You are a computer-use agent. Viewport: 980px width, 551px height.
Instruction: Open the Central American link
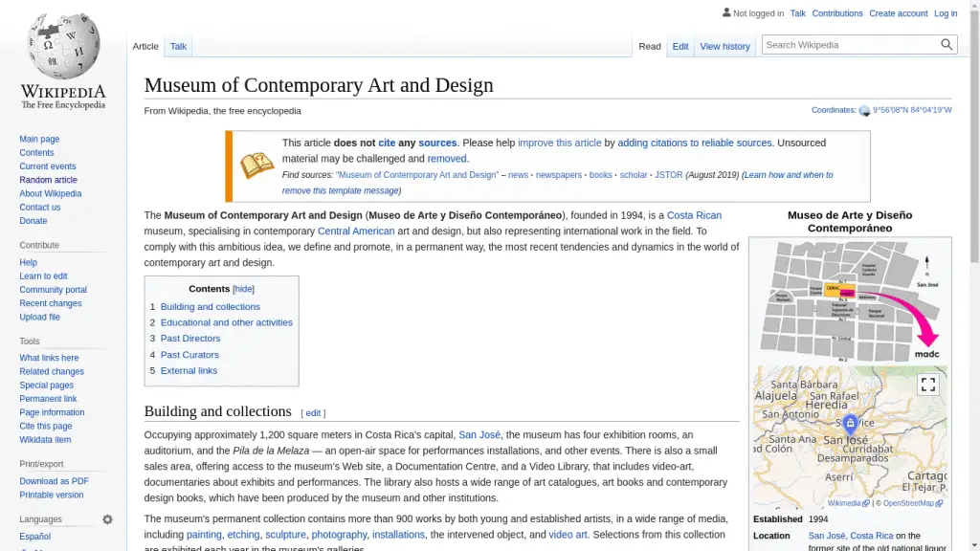pyautogui.click(x=356, y=231)
